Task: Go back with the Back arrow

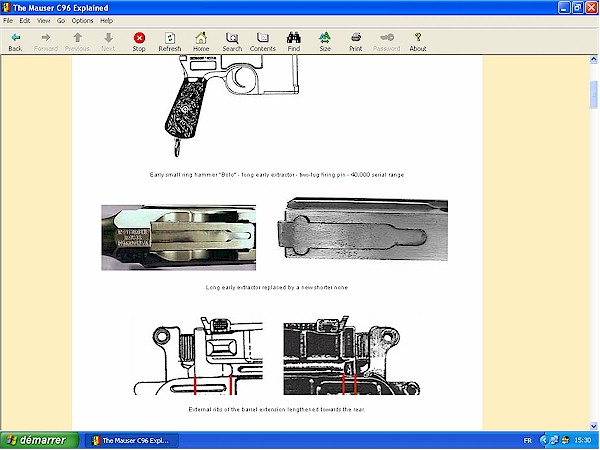Action: pyautogui.click(x=15, y=42)
